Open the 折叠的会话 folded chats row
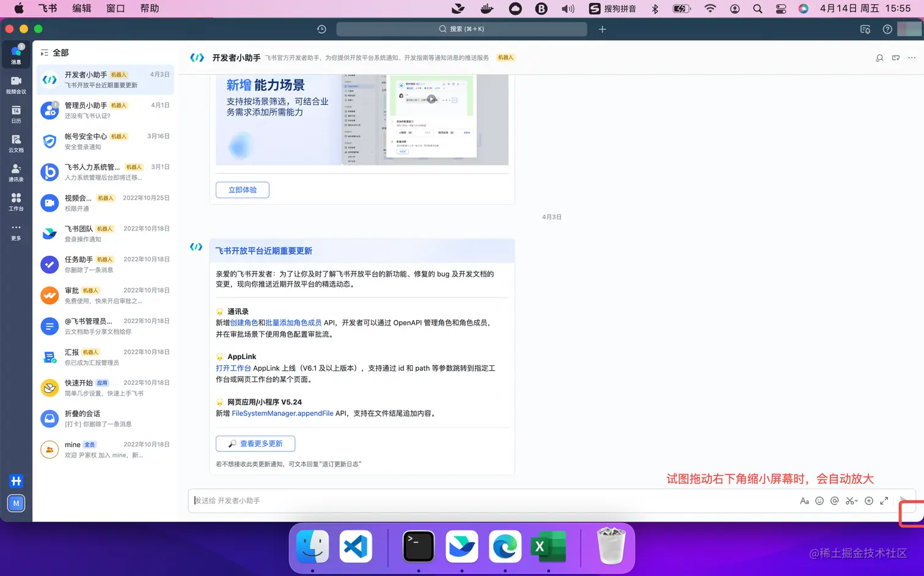This screenshot has width=924, height=576. pos(105,418)
